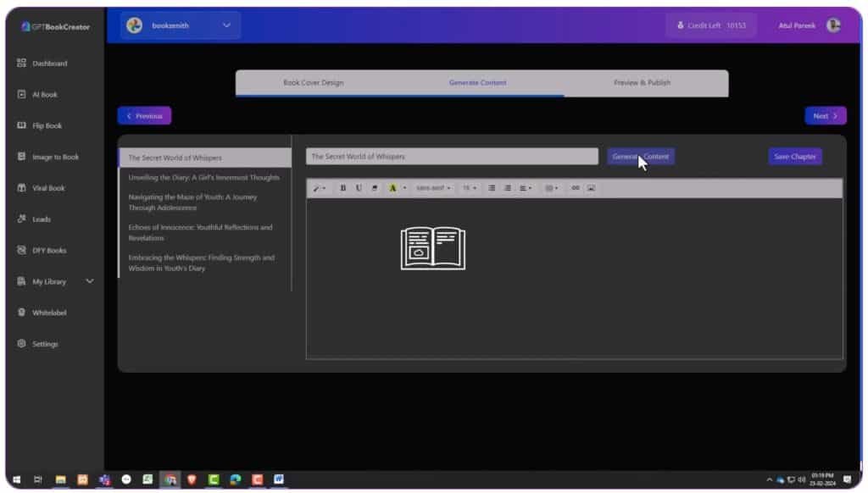Viewport: 868px width, 493px height.
Task: Click the GPTBookCreator logo
Action: click(55, 26)
